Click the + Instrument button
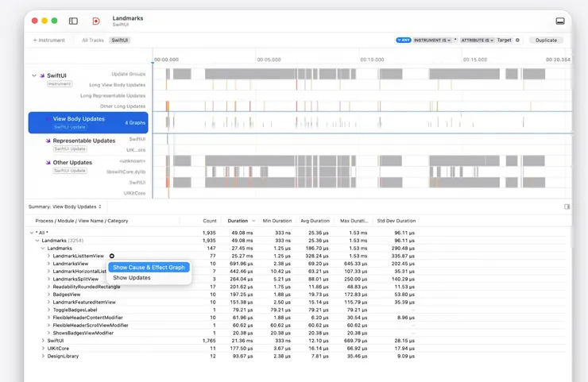The width and height of the screenshot is (588, 382). (x=49, y=40)
